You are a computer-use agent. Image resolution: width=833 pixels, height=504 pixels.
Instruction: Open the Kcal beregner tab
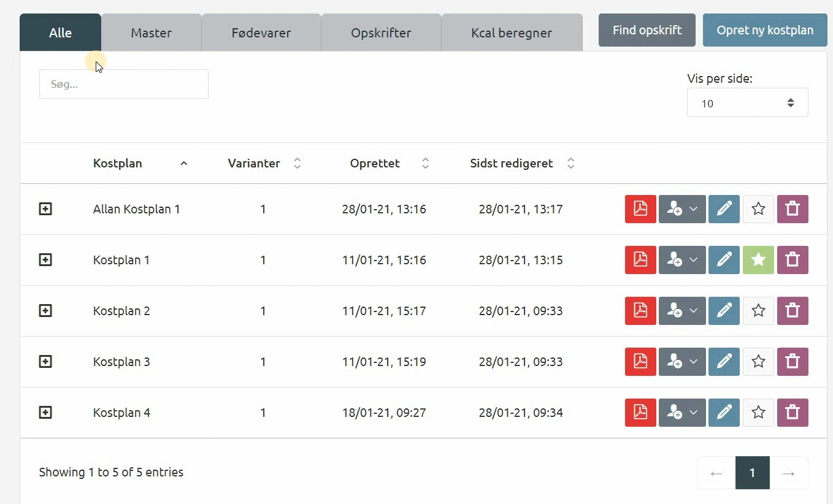(512, 33)
